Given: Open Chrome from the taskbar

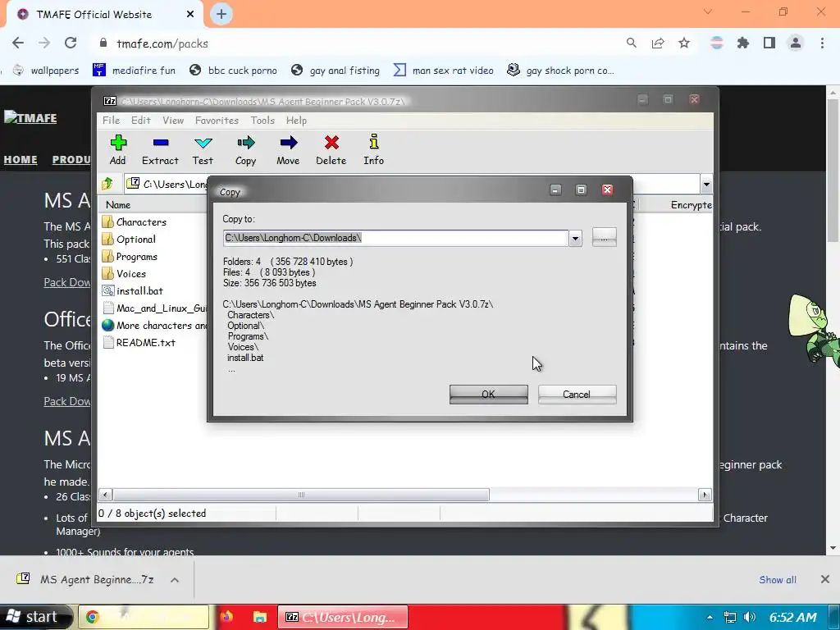Looking at the screenshot, I should tap(143, 617).
